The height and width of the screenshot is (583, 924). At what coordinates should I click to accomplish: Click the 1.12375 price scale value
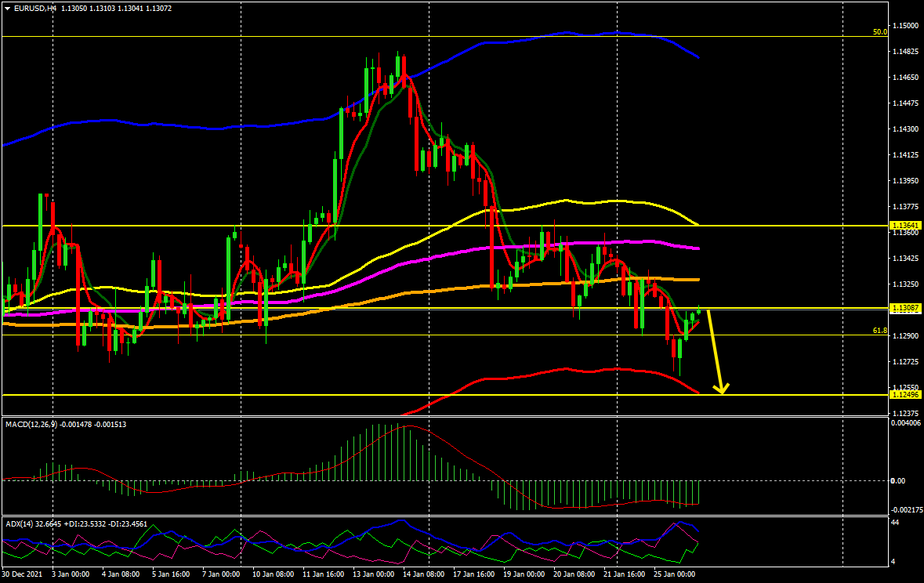[x=905, y=413]
